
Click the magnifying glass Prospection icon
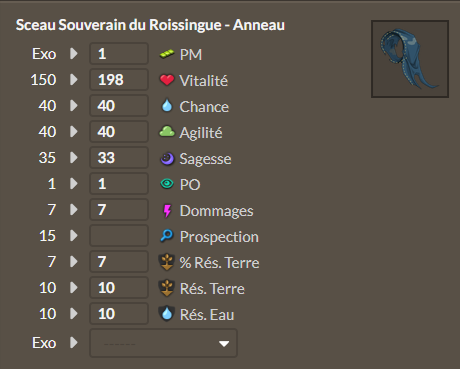pyautogui.click(x=167, y=236)
